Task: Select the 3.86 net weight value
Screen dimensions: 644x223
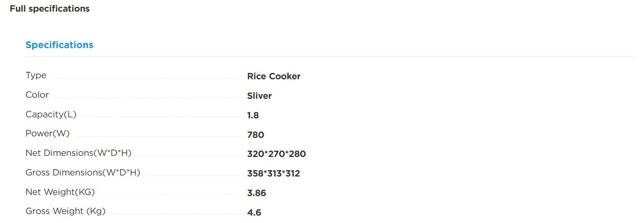Action: 257,193
